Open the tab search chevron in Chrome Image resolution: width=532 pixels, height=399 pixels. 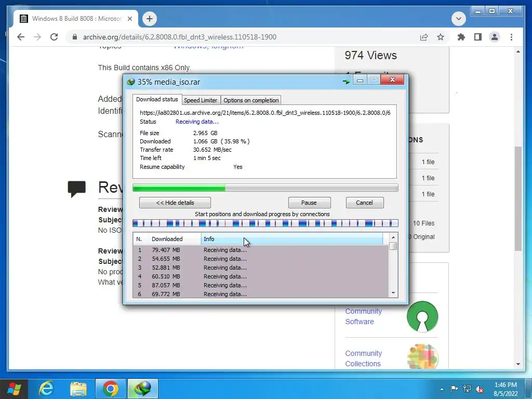(x=458, y=19)
